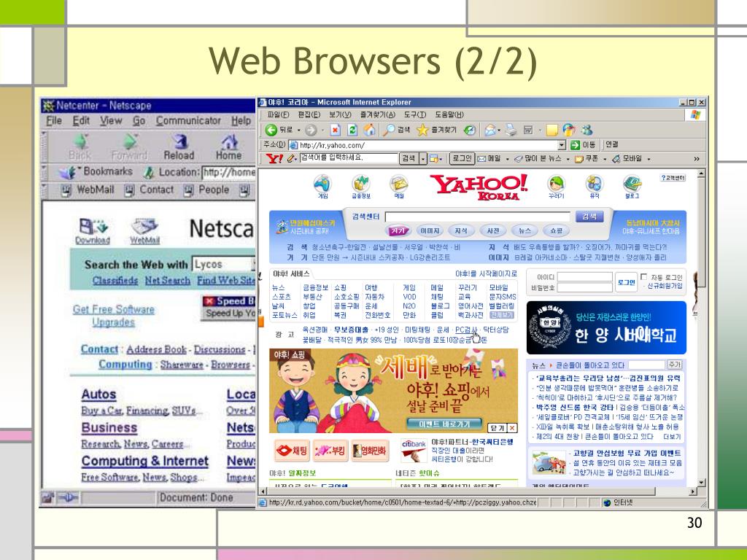The image size is (747, 560).
Task: Click the vertical scrollbar down arrow in IE
Action: click(x=701, y=483)
